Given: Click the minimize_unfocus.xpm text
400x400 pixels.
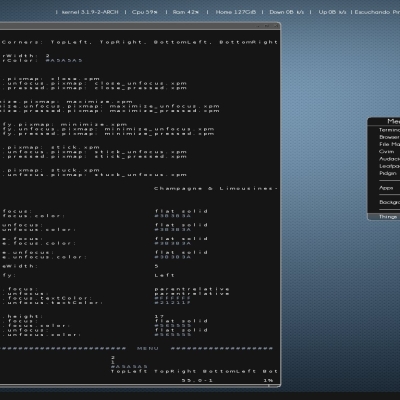Looking at the screenshot, I should (159, 129).
